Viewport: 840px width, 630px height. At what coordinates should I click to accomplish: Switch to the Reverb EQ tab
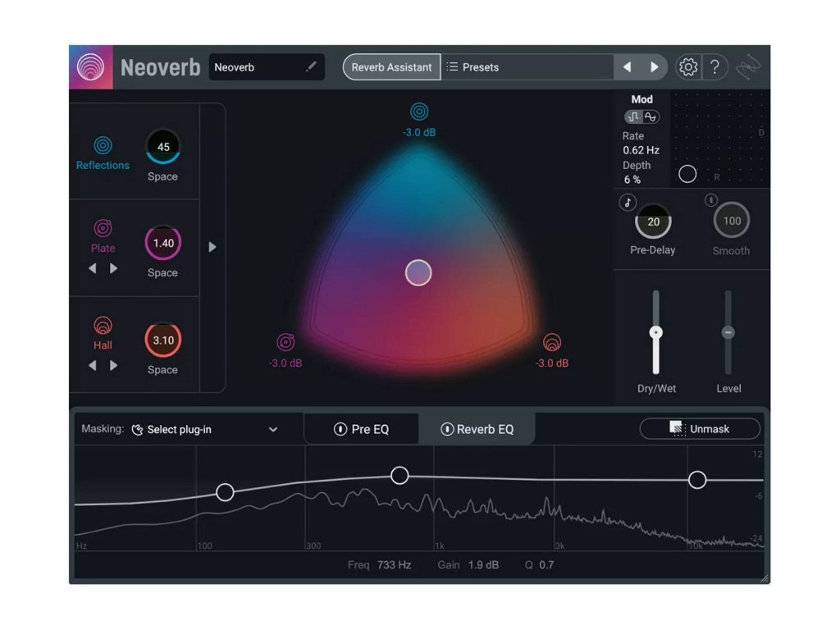click(x=477, y=429)
